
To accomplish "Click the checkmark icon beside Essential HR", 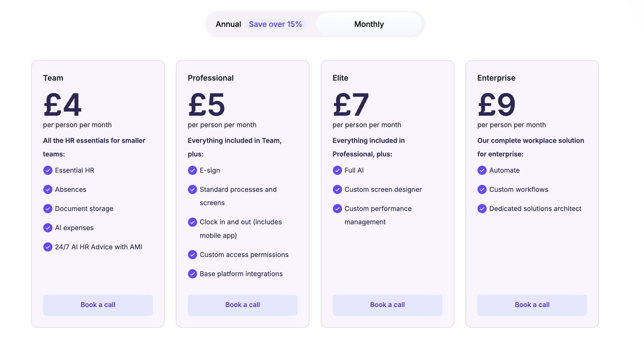I will tap(48, 170).
